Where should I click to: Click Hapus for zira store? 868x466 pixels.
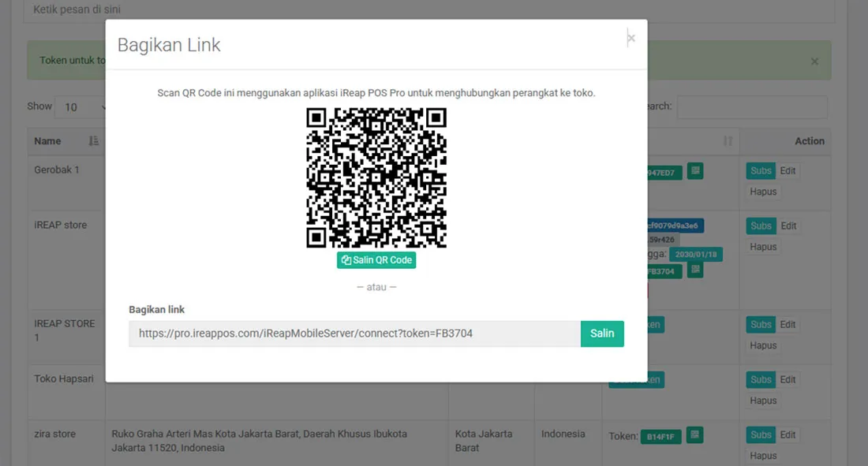[x=763, y=456]
